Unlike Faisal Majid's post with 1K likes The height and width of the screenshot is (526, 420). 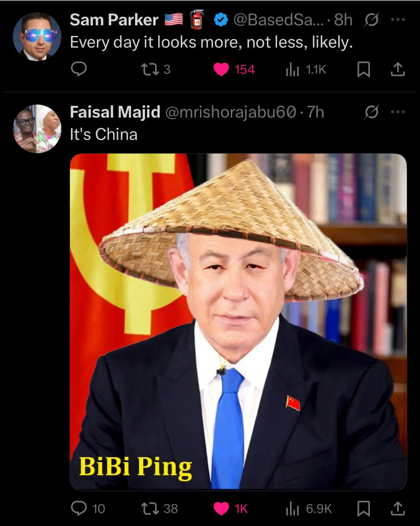click(230, 508)
